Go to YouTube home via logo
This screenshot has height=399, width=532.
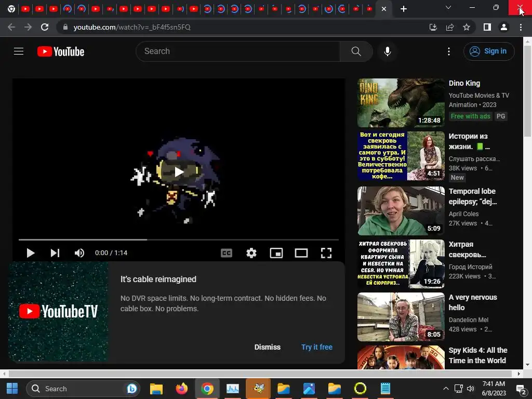coord(61,51)
